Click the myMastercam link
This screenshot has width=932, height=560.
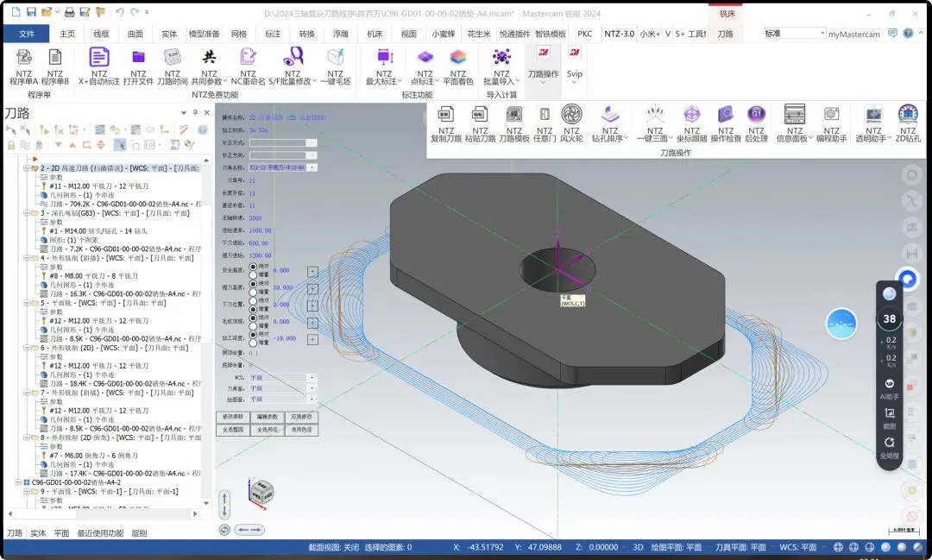click(853, 34)
